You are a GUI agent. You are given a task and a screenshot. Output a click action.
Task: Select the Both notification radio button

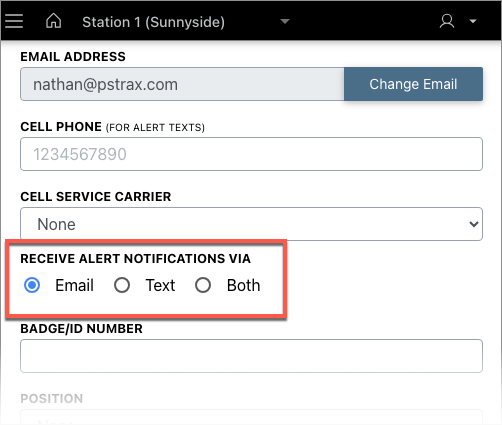203,285
